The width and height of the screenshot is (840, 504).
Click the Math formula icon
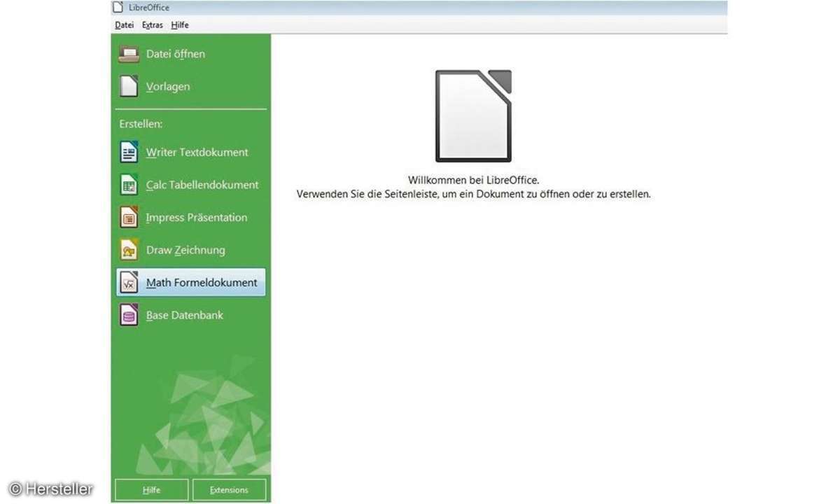pos(129,283)
